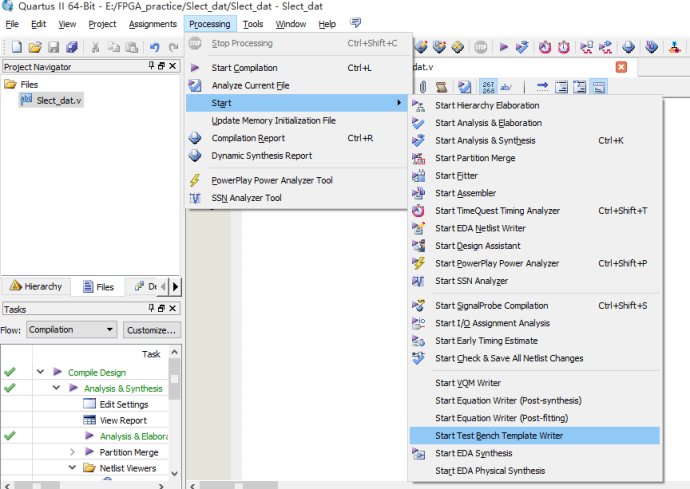The image size is (690, 489).
Task: Launch SSN Analyzer Tool
Action: tap(297, 198)
